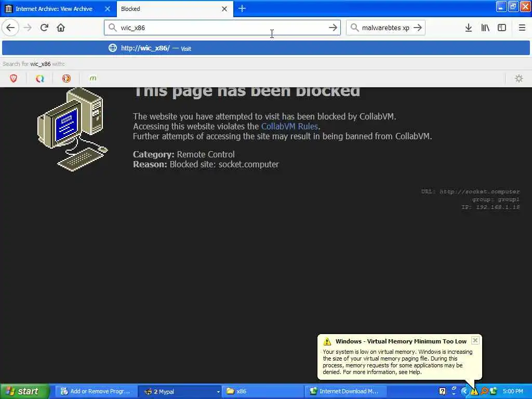Viewport: 532px width, 399px height.
Task: Search with the green 'm' engine icon
Action: click(x=93, y=79)
